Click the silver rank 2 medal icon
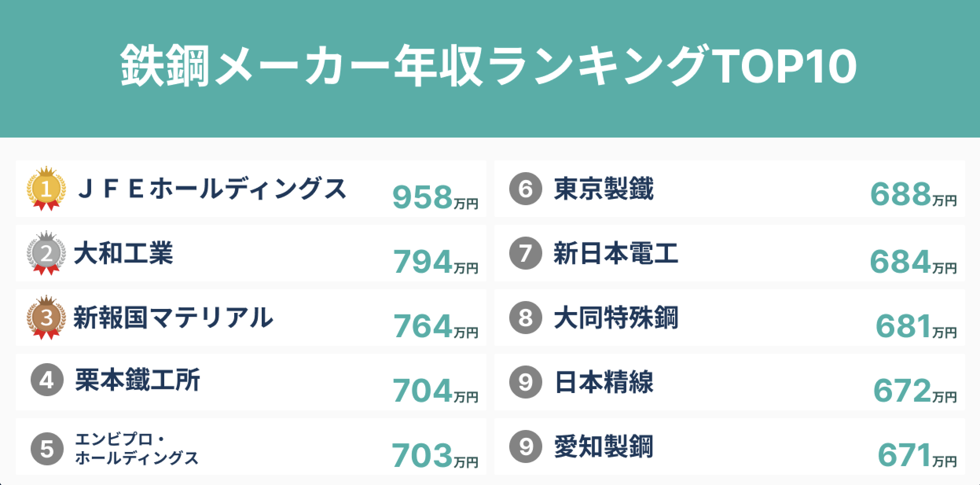The height and width of the screenshot is (485, 980). [46, 254]
